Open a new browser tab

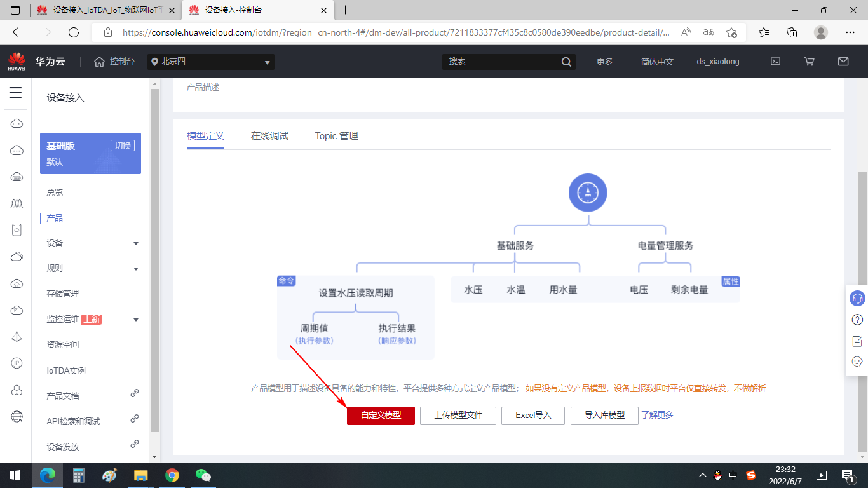pyautogui.click(x=346, y=10)
